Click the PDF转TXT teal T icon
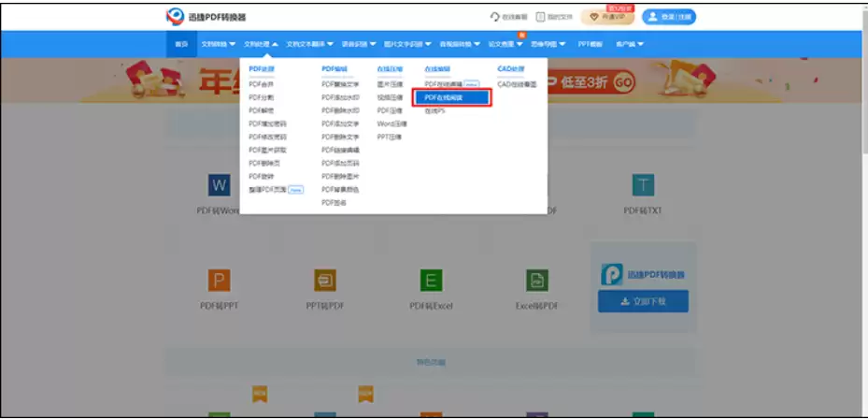 click(643, 184)
